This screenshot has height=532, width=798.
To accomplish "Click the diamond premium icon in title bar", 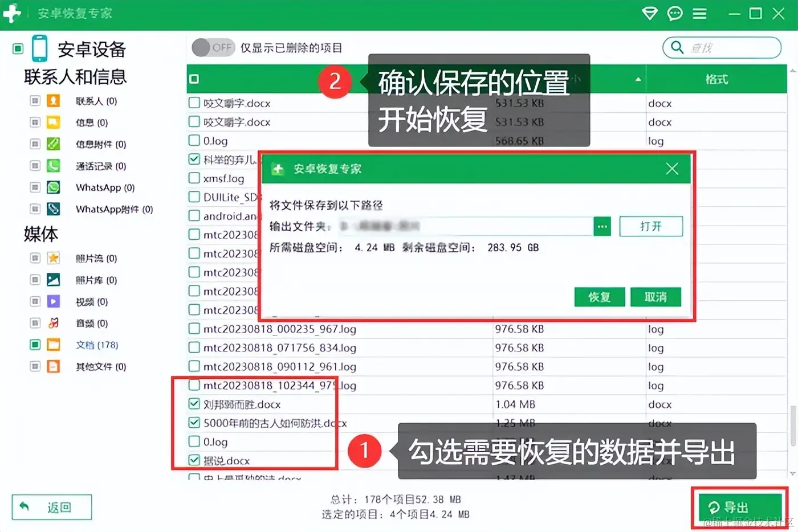I will coord(650,13).
